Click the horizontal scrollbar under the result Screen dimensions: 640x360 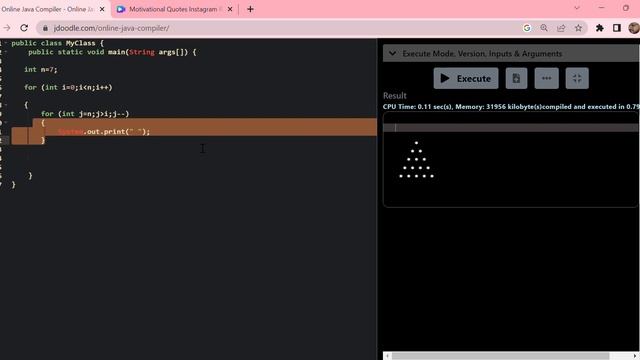pyautogui.click(x=500, y=356)
